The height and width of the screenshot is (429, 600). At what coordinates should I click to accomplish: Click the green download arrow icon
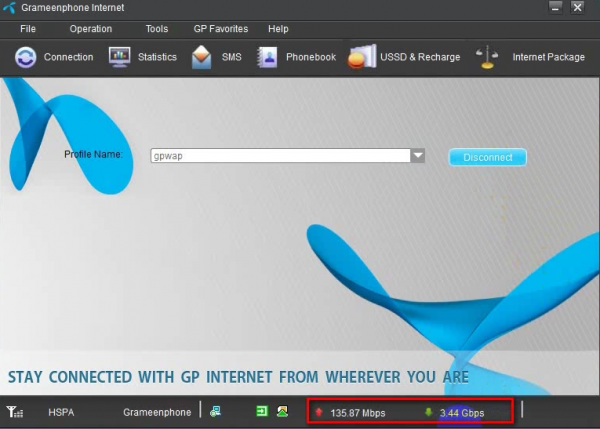point(429,412)
